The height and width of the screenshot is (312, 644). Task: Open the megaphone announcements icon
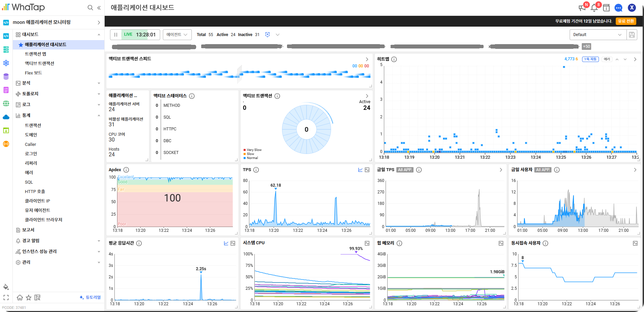pyautogui.click(x=582, y=8)
